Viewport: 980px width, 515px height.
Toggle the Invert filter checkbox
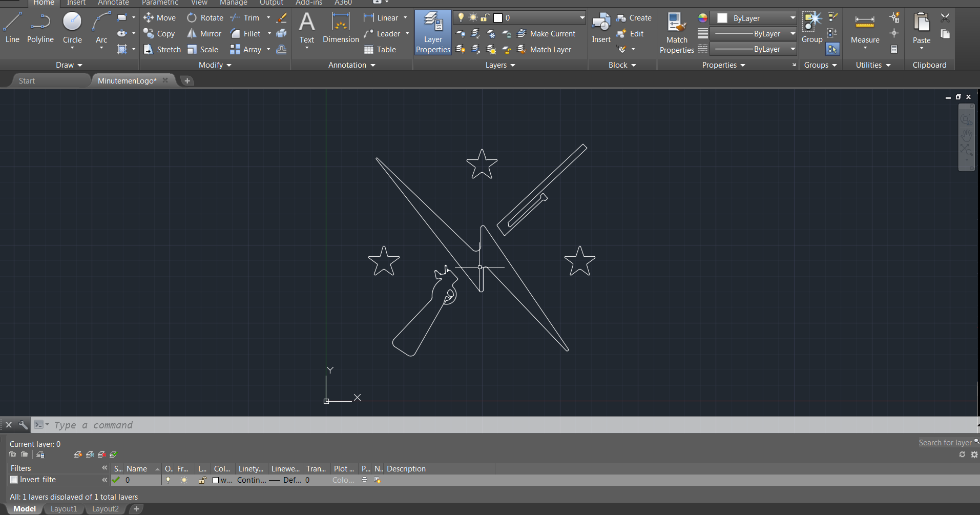[14, 480]
